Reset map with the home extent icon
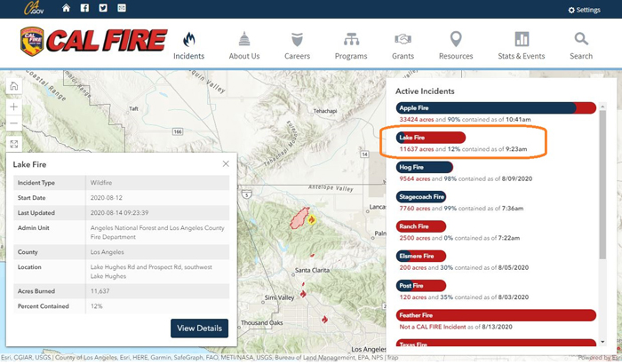622x364 pixels. click(x=14, y=86)
